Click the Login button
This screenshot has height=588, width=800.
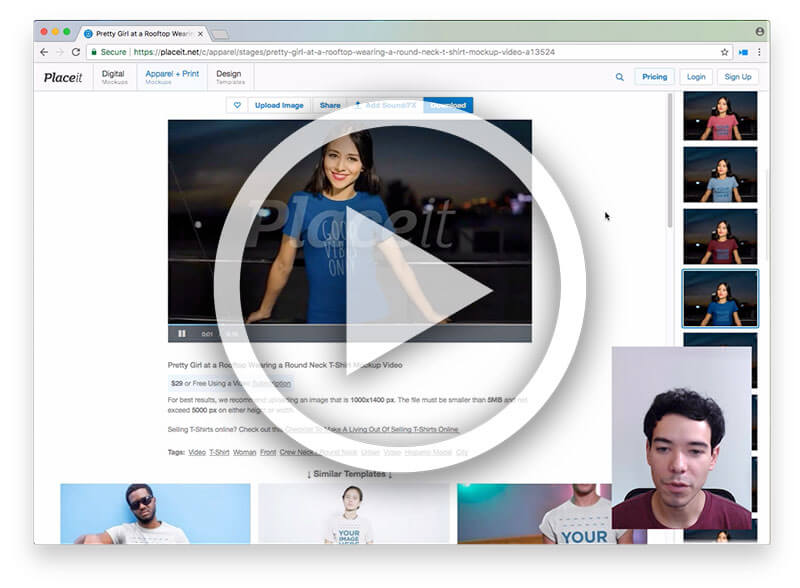pos(696,77)
